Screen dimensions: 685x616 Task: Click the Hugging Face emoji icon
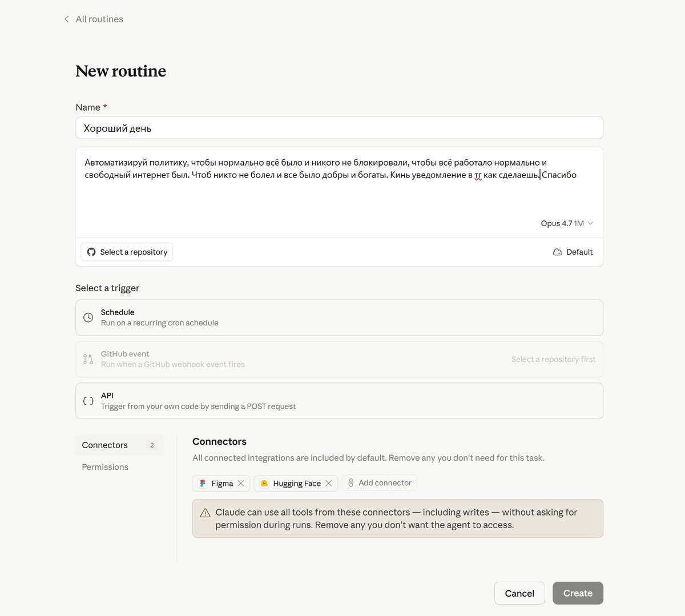tap(264, 484)
